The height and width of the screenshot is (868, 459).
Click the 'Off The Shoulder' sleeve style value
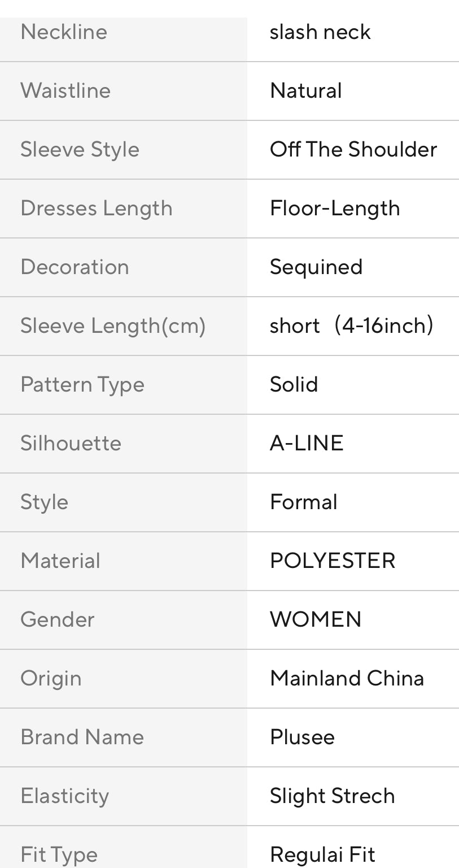coord(353,150)
